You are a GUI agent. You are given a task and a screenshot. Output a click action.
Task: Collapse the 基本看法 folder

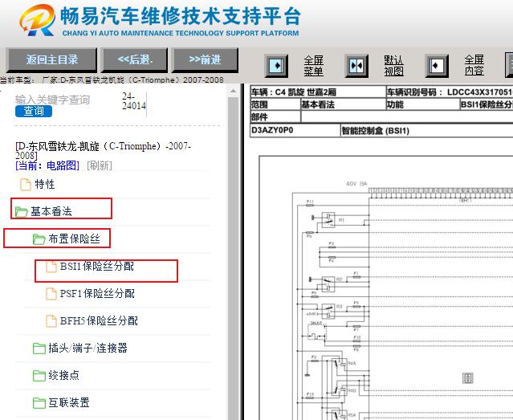click(x=51, y=211)
